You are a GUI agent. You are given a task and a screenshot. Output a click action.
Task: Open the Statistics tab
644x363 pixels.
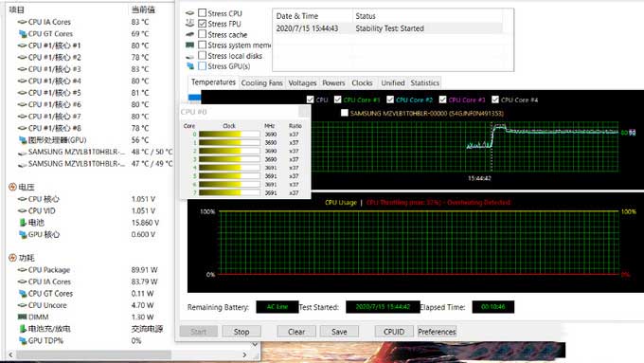424,83
